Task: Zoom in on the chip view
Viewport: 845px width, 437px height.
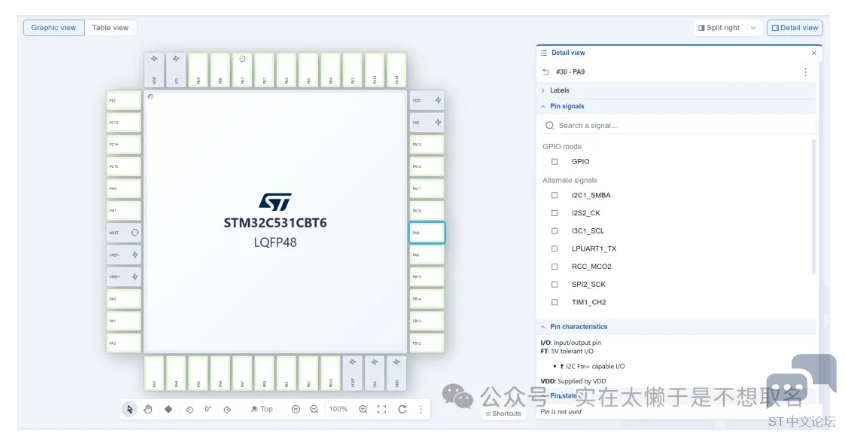Action: coord(363,409)
